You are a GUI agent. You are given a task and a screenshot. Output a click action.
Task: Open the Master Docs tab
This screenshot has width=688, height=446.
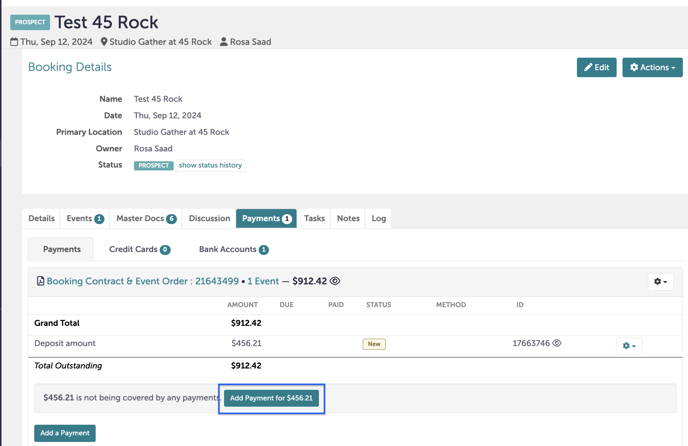[146, 218]
